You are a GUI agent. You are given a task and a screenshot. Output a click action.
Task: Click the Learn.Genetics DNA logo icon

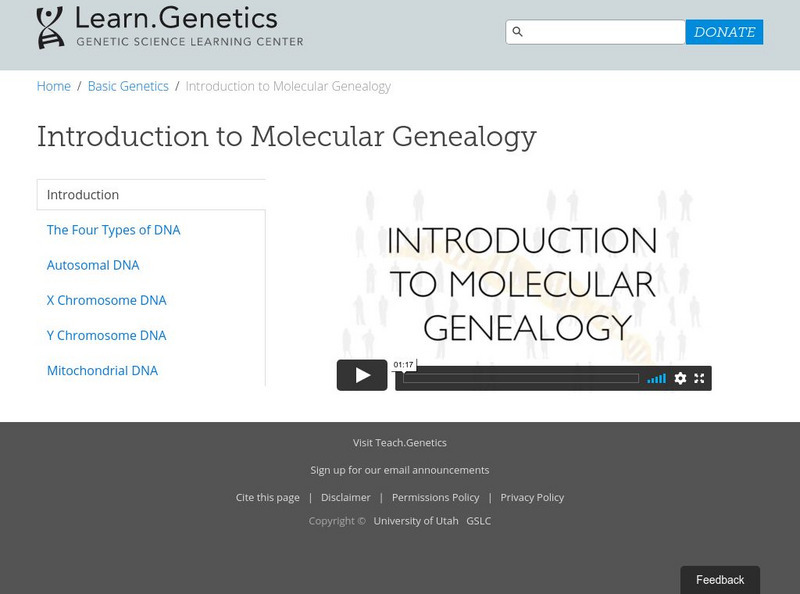click(50, 28)
